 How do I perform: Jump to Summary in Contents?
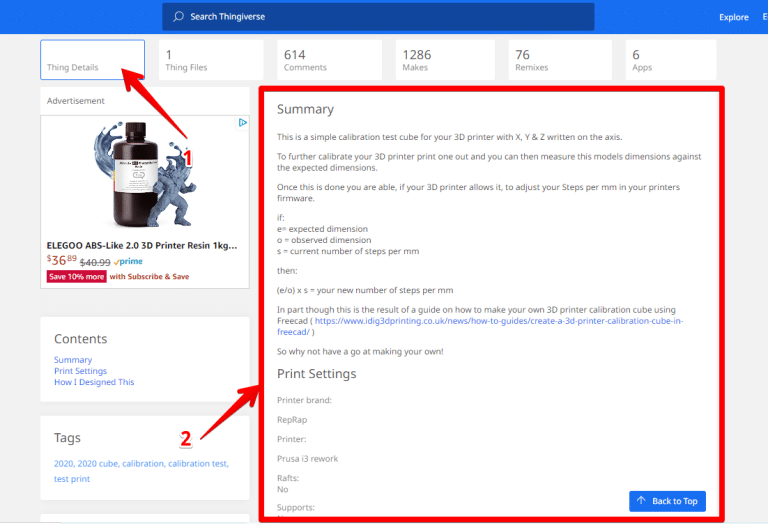73,360
